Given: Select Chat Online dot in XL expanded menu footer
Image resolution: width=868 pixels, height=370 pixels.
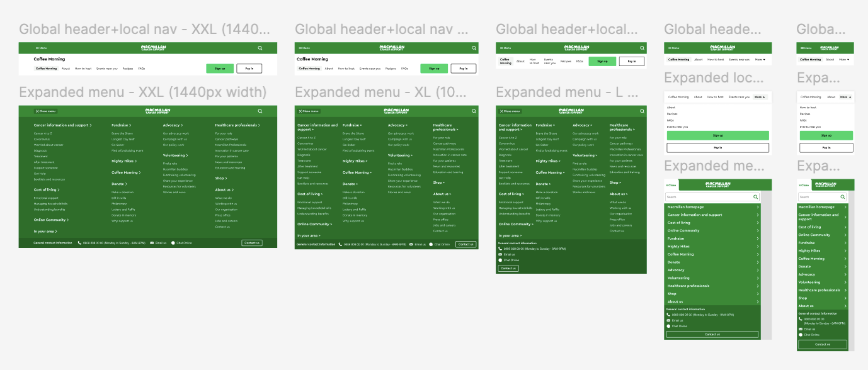Looking at the screenshot, I should [431, 244].
